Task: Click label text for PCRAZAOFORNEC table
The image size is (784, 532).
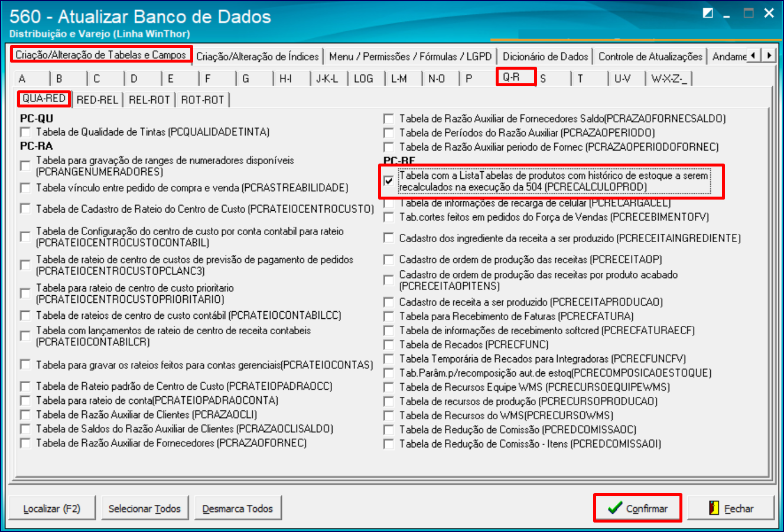Action: coord(171,443)
